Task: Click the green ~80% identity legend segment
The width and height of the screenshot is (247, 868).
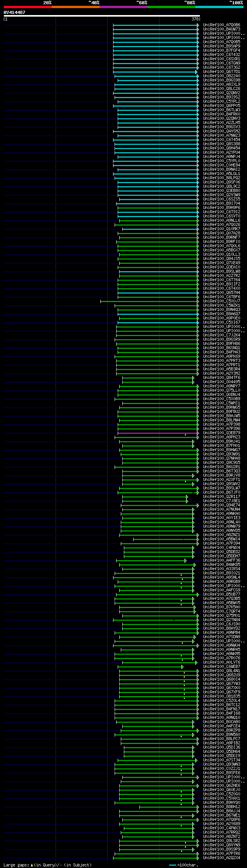Action: (x=171, y=7)
